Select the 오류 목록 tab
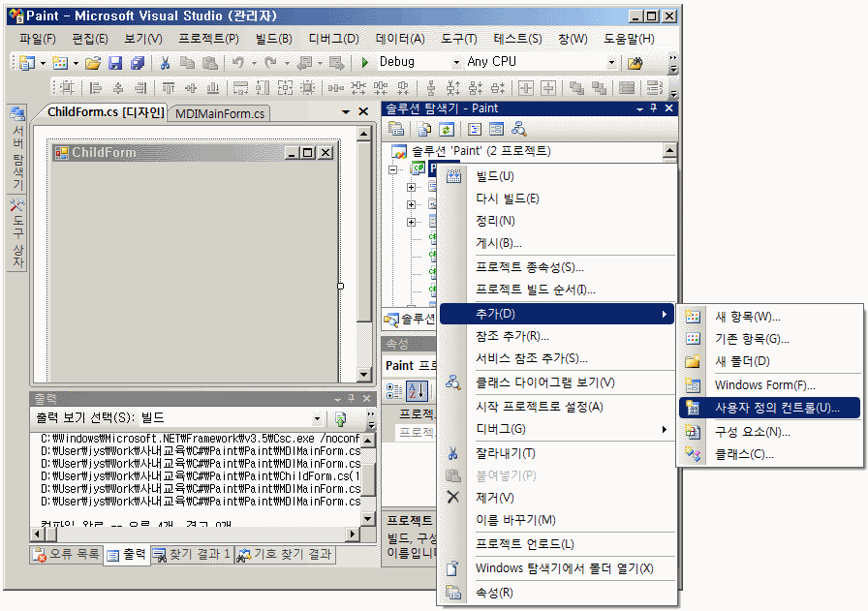This screenshot has width=868, height=611. click(67, 554)
